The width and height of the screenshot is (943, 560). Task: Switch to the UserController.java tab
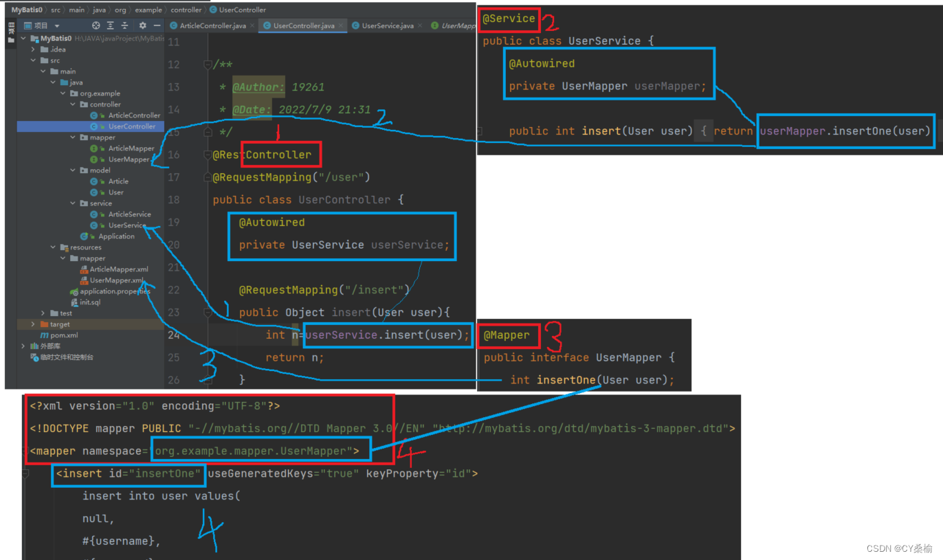304,25
